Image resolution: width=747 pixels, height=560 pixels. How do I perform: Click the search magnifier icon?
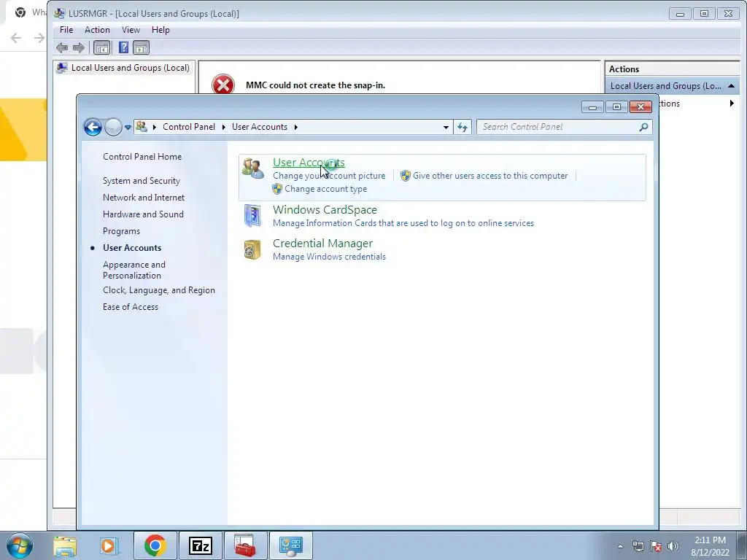click(x=643, y=127)
